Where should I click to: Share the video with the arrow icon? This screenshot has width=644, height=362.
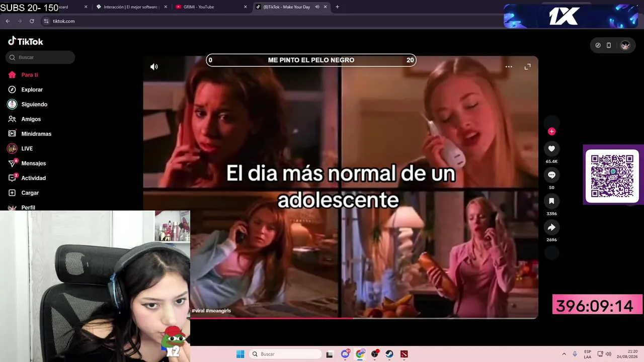pyautogui.click(x=551, y=227)
